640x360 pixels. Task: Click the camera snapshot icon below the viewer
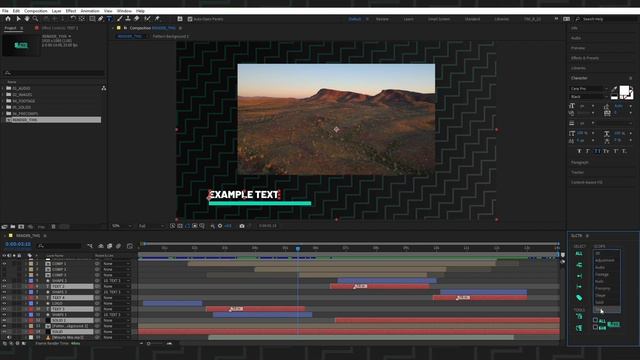242,226
